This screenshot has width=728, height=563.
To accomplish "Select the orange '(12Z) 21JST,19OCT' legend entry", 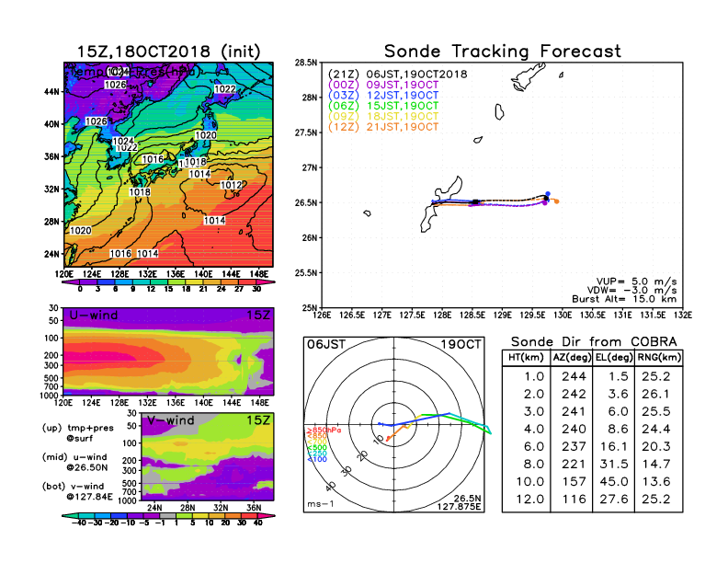I will pos(383,127).
